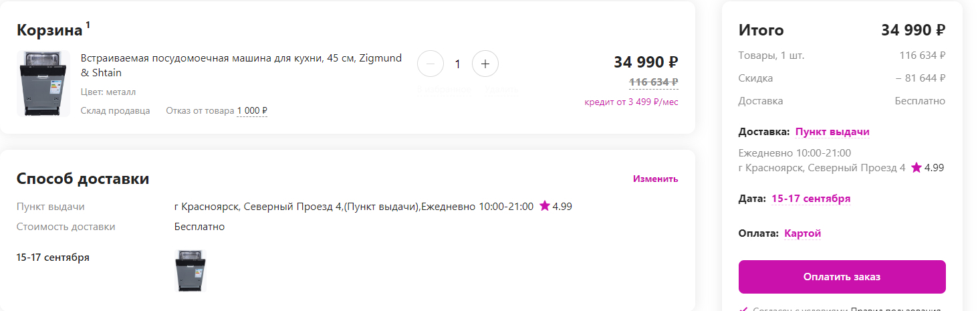980x311 pixels.
Task: Click the star icon in the delivery method section
Action: click(x=544, y=207)
